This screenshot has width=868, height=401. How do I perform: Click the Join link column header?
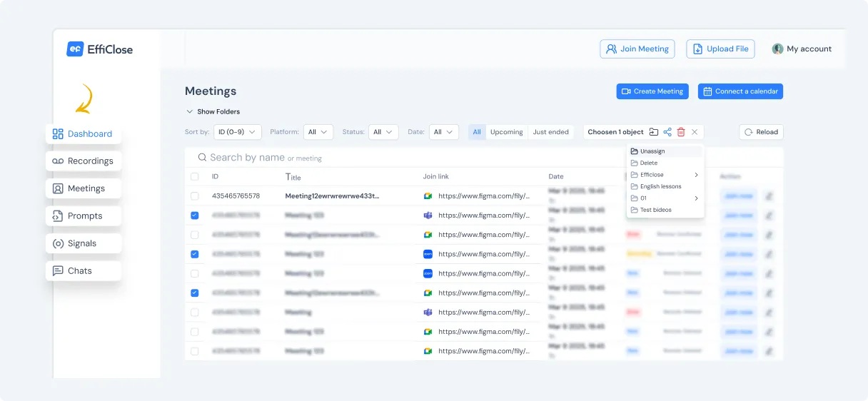tap(436, 176)
